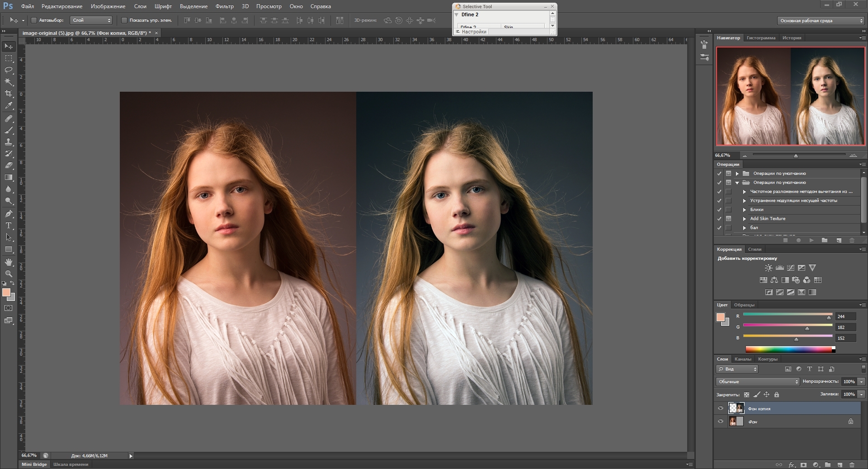Select the Zoom tool in toolbar

9,274
